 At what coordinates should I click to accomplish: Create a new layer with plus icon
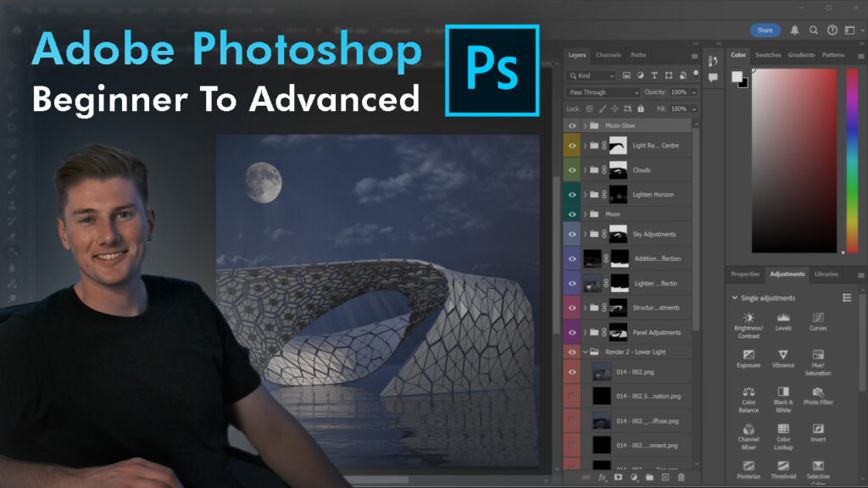665,478
